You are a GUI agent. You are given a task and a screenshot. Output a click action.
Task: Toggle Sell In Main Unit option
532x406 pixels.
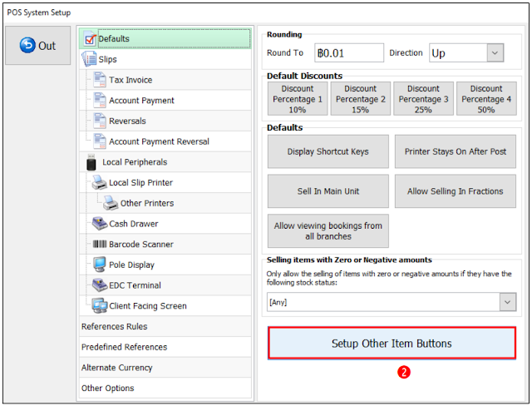(x=328, y=191)
